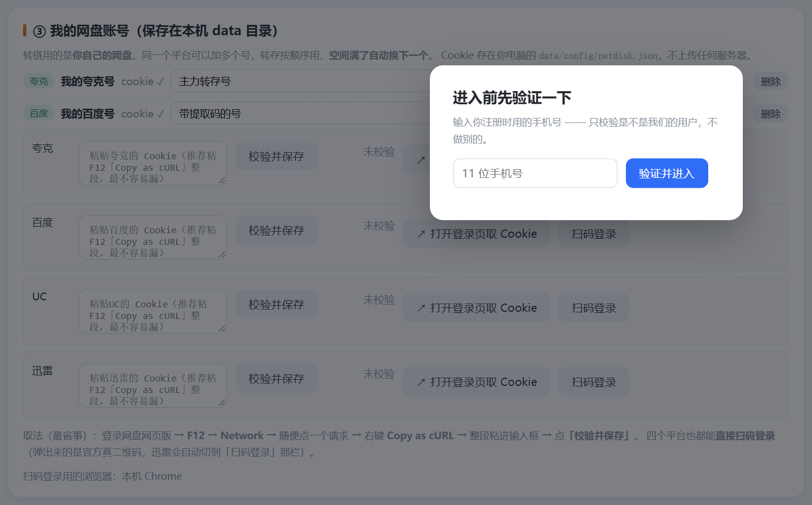Click 扫码登录 in the UC row
The image size is (812, 505).
tap(593, 308)
